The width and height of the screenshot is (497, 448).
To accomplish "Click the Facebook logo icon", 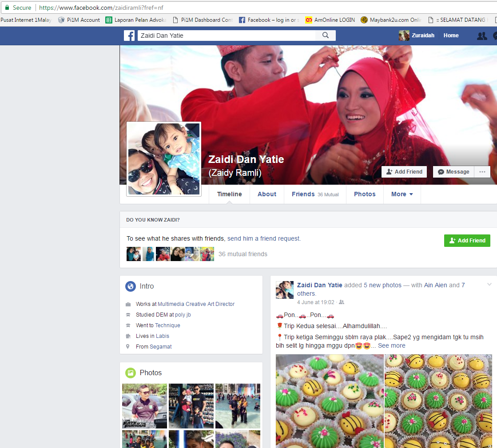I will 129,36.
